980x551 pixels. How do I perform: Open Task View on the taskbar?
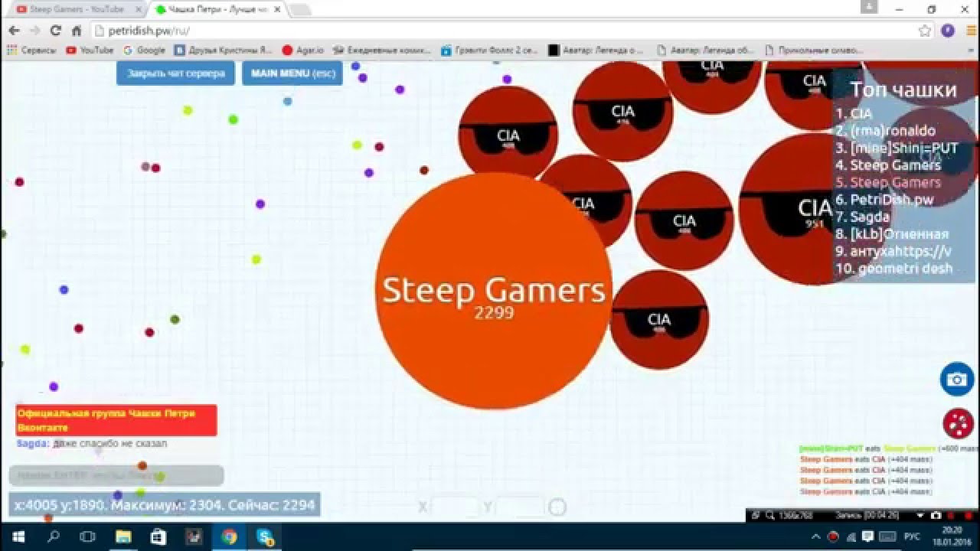(x=88, y=536)
